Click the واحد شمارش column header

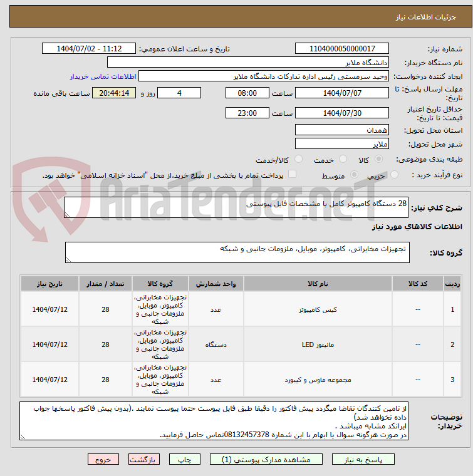216,284
